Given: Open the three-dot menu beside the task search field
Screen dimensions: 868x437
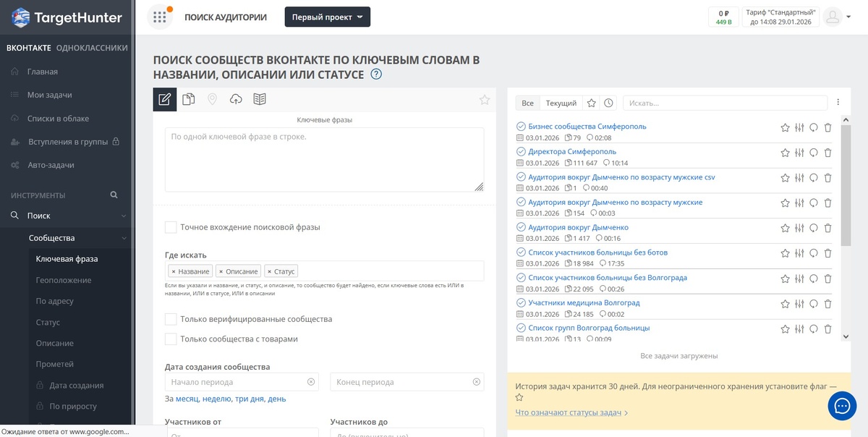Looking at the screenshot, I should [838, 103].
